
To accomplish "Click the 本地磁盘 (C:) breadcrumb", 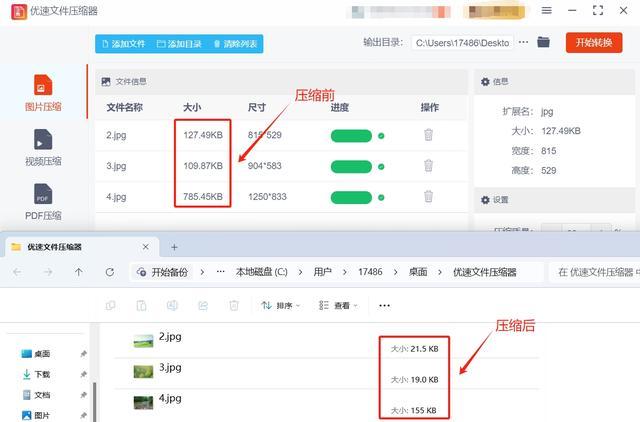I will click(262, 272).
